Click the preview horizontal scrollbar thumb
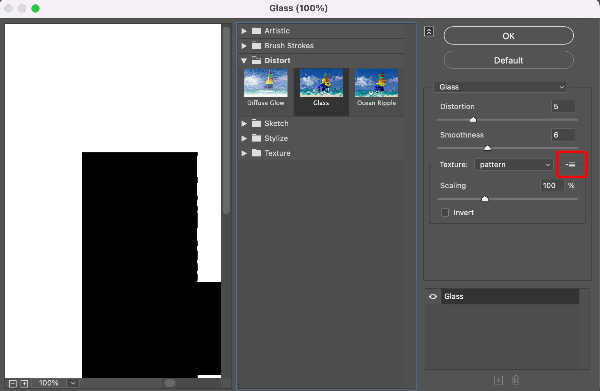 170,383
